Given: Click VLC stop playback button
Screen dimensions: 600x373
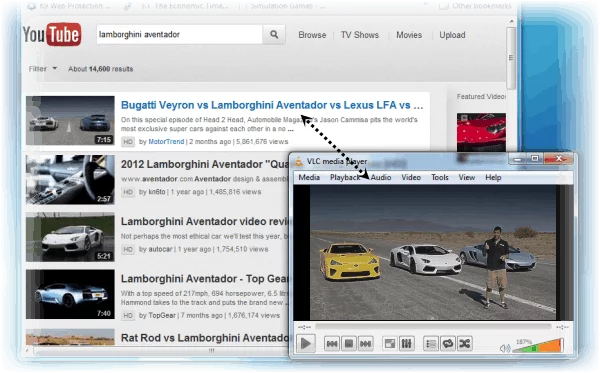Looking at the screenshot, I should tap(349, 344).
